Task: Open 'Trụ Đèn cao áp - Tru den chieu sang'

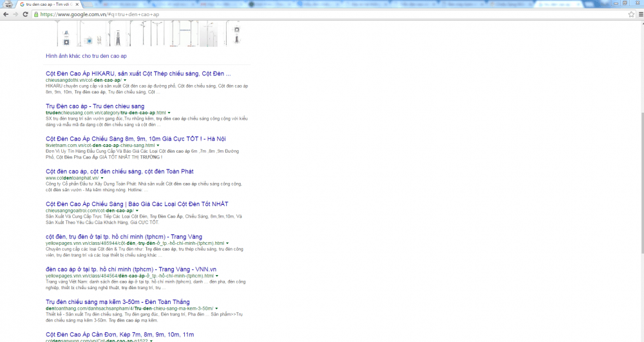Action: 95,106
